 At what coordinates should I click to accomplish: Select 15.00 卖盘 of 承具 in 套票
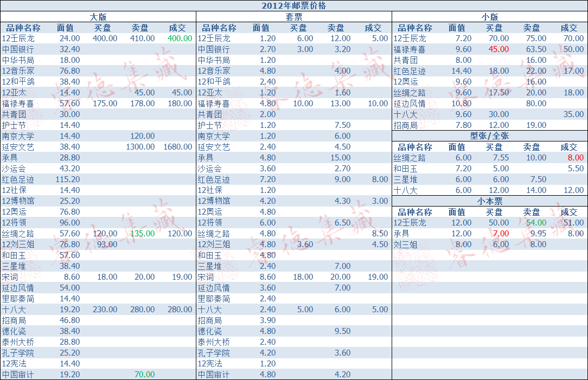click(341, 158)
